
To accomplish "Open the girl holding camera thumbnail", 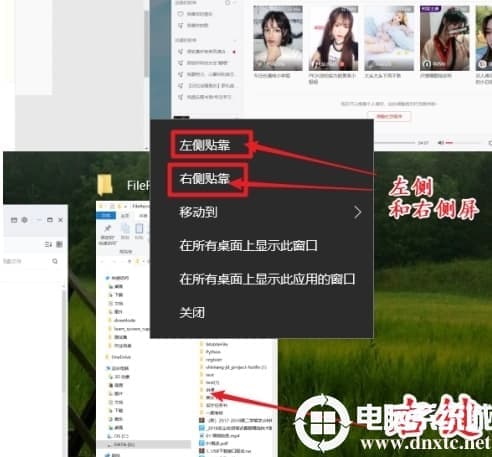I will click(x=445, y=38).
